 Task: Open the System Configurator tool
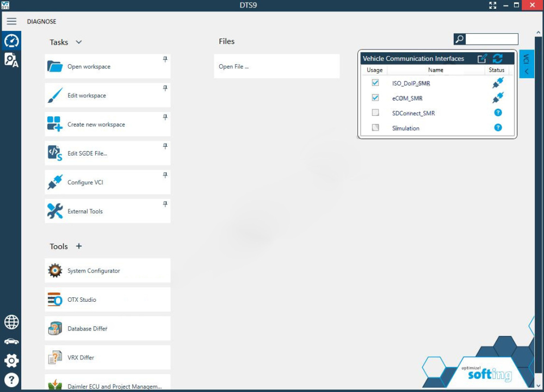(108, 270)
